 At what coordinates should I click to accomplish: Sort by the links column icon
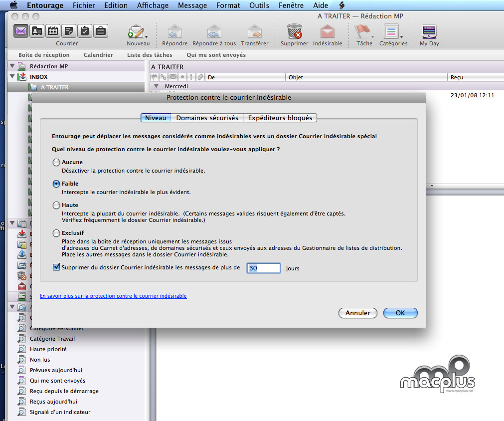click(x=164, y=77)
